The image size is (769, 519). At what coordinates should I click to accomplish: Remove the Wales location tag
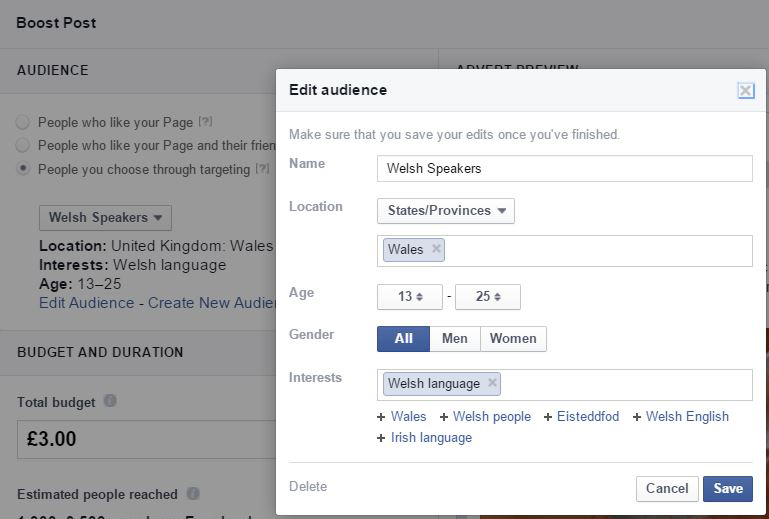click(x=436, y=249)
